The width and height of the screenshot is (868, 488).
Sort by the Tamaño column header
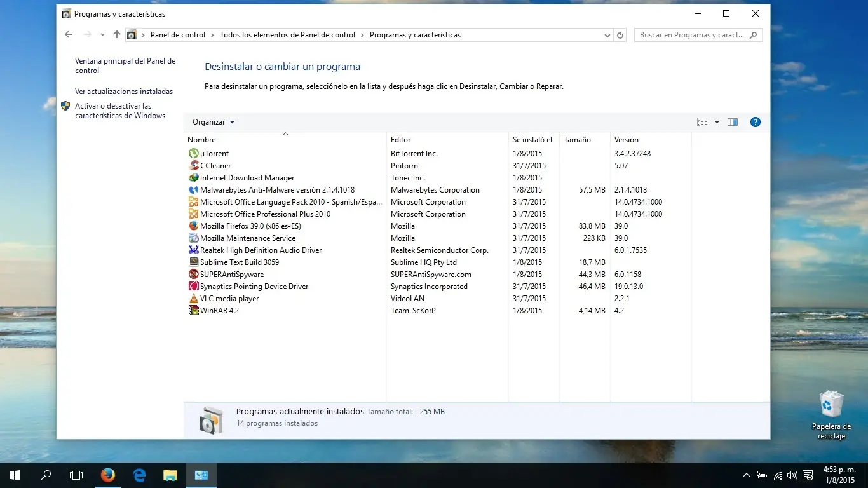[577, 140]
